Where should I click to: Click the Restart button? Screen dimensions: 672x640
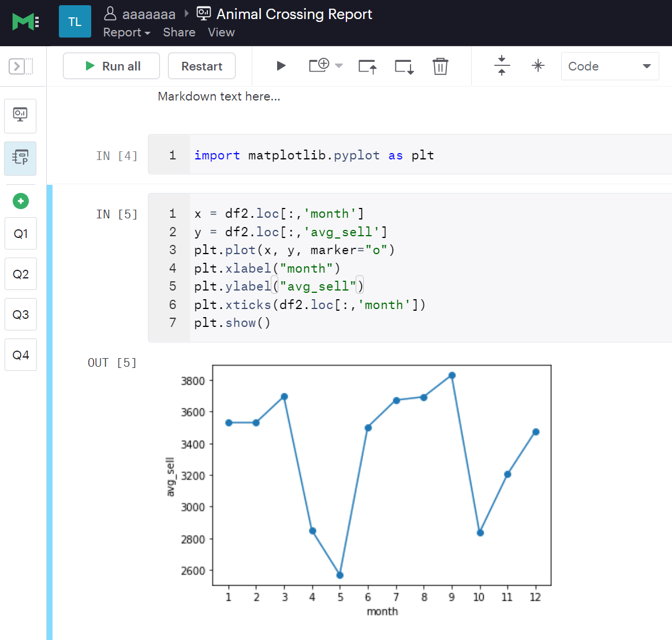pos(202,66)
